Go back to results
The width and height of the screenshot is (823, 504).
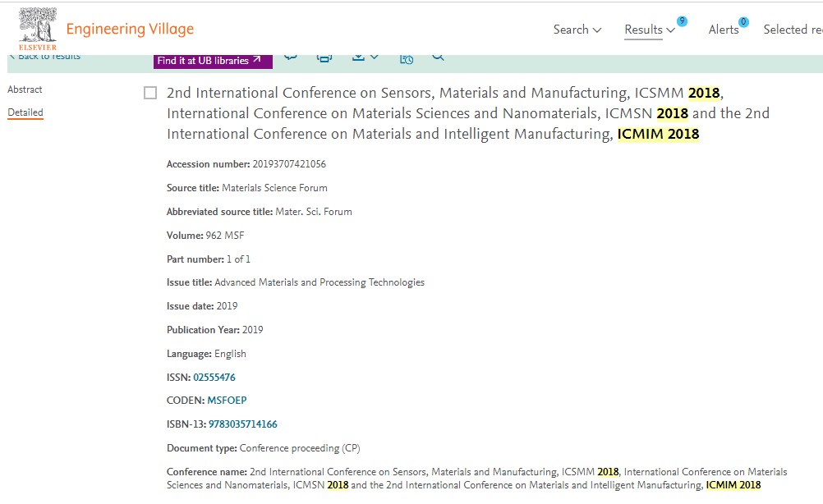click(46, 57)
